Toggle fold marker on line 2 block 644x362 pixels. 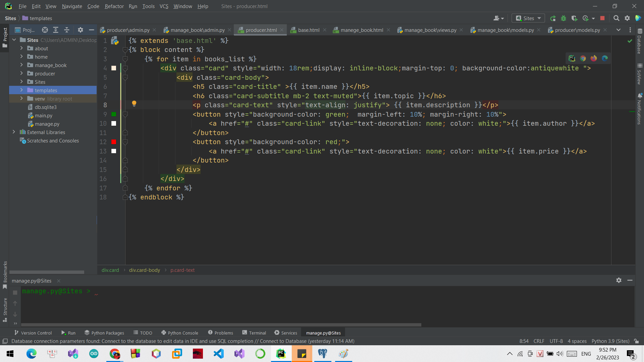click(125, 50)
